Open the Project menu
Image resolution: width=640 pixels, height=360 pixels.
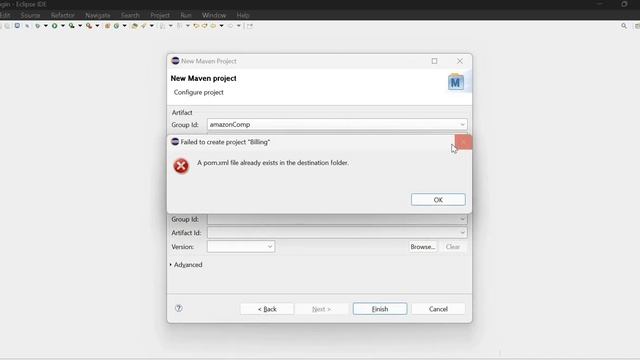pyautogui.click(x=160, y=15)
